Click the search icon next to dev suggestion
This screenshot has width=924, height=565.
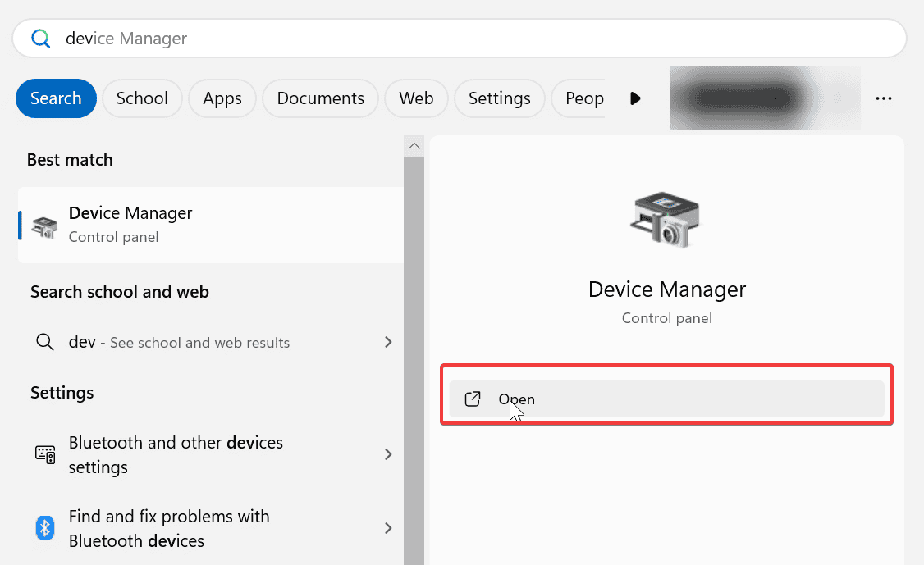pyautogui.click(x=45, y=342)
